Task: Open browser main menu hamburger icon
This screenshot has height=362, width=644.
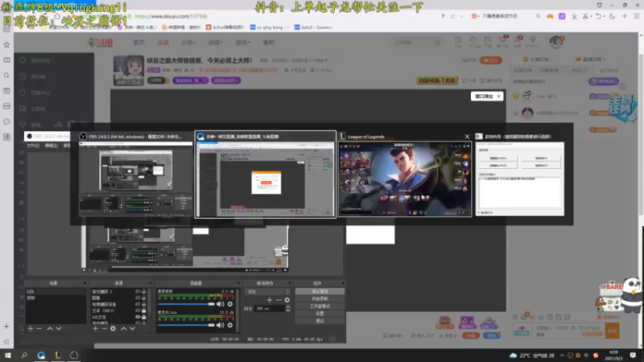Action: pyautogui.click(x=636, y=16)
